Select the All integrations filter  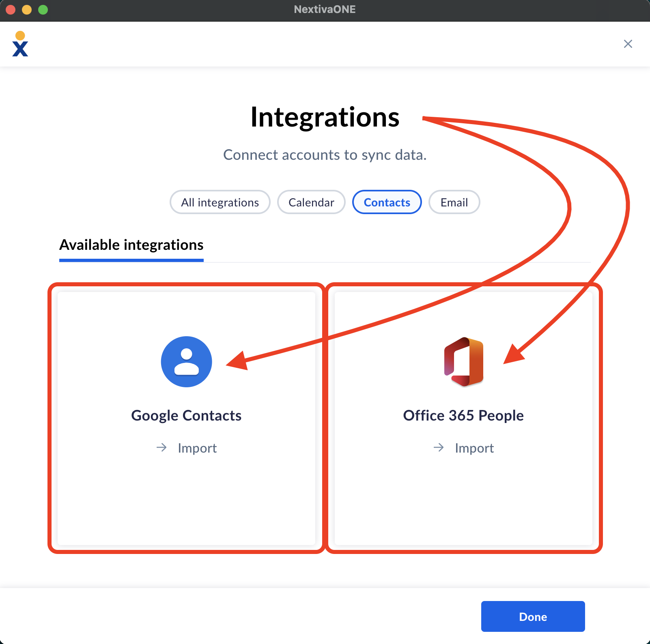pyautogui.click(x=220, y=202)
